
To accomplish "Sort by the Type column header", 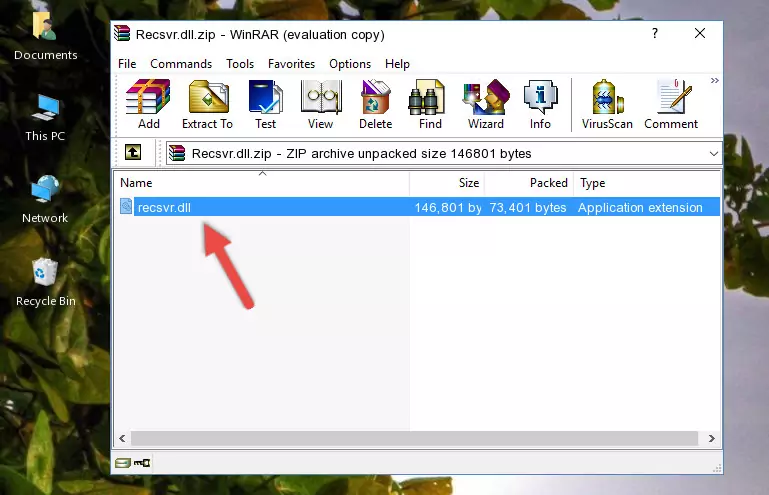I will [x=646, y=182].
